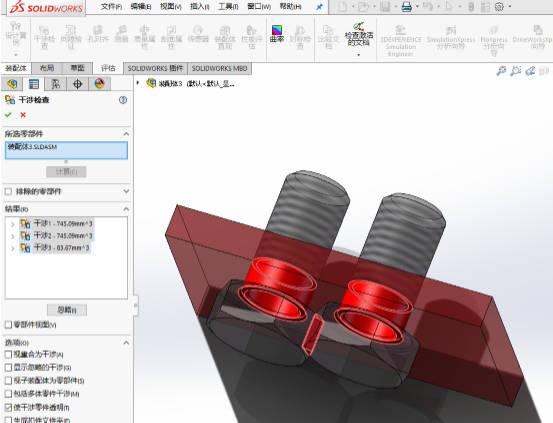Switch to the SOLIDWORKS MBD tab
553x423 pixels.
tap(220, 68)
